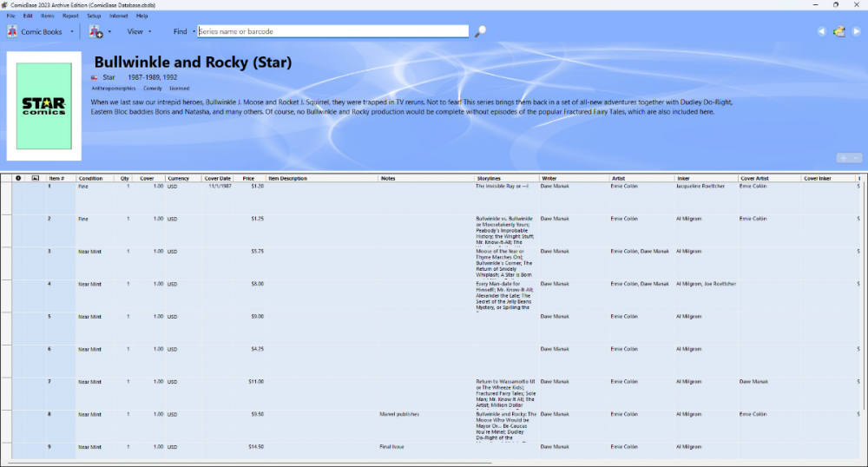868x467 pixels.
Task: Click the Cover Inker column header
Action: (828, 178)
